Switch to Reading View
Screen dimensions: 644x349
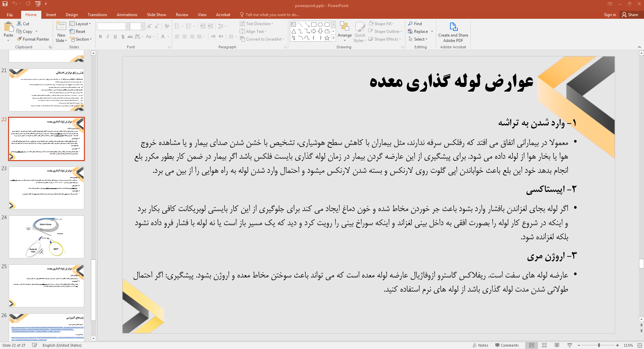tap(557, 345)
